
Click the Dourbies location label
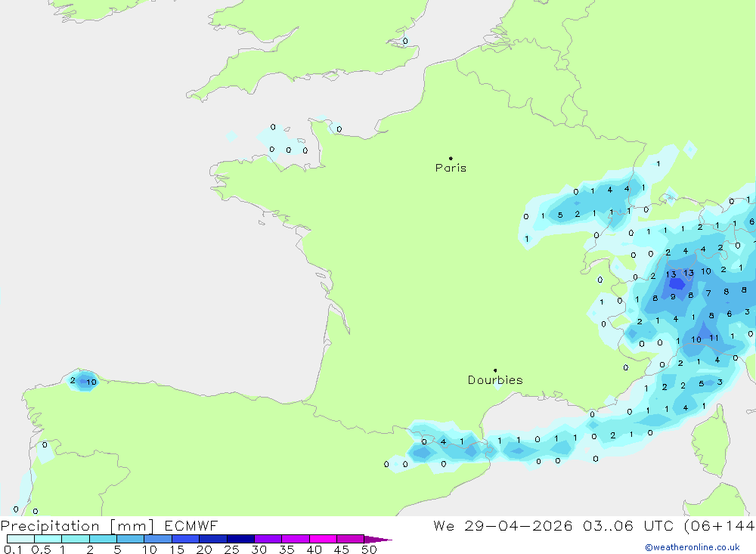coord(495,380)
